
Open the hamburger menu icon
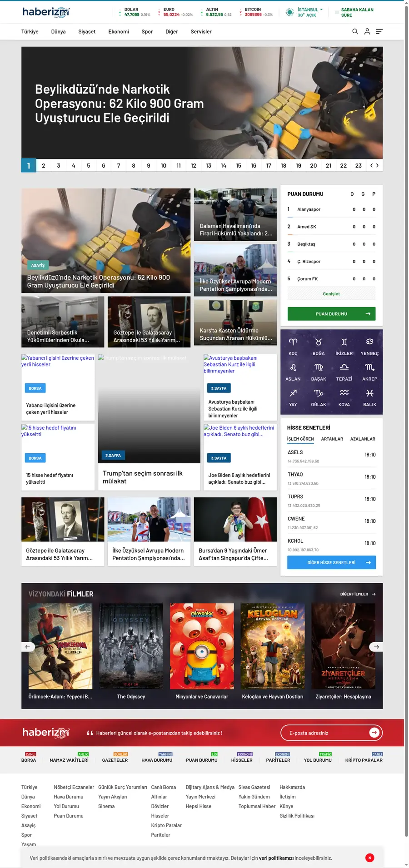click(x=379, y=31)
